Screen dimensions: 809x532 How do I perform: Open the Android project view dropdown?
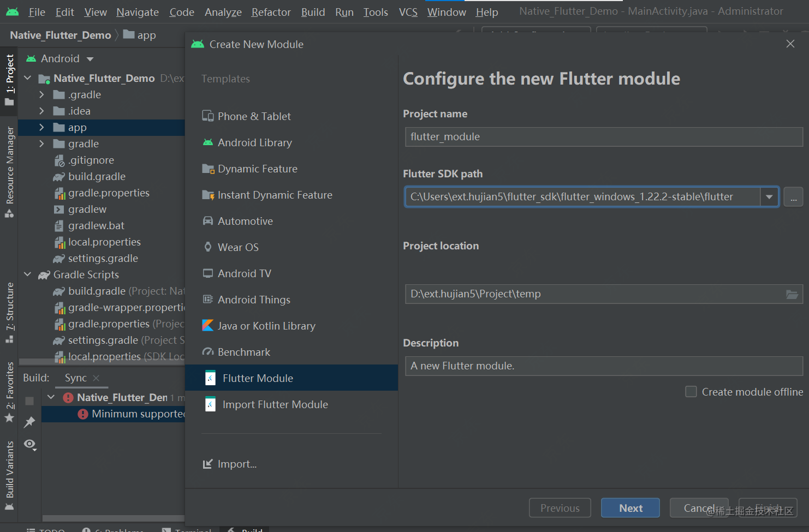(x=90, y=59)
